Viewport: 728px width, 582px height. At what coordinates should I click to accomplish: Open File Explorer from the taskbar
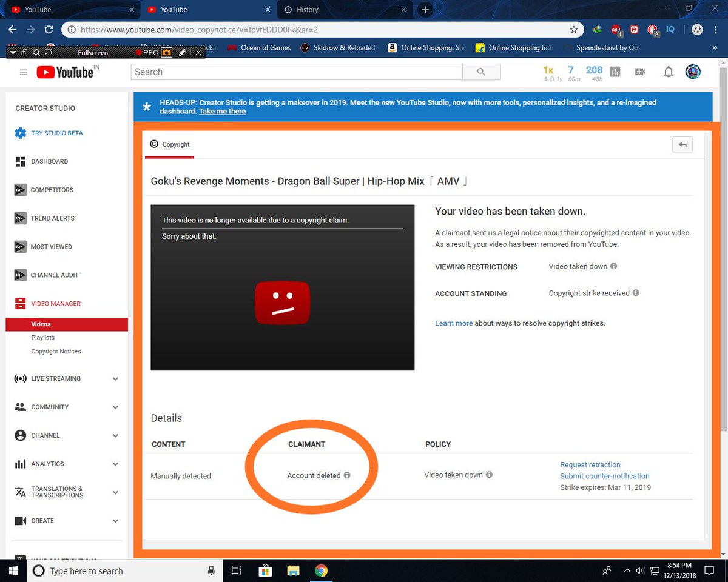pos(294,570)
